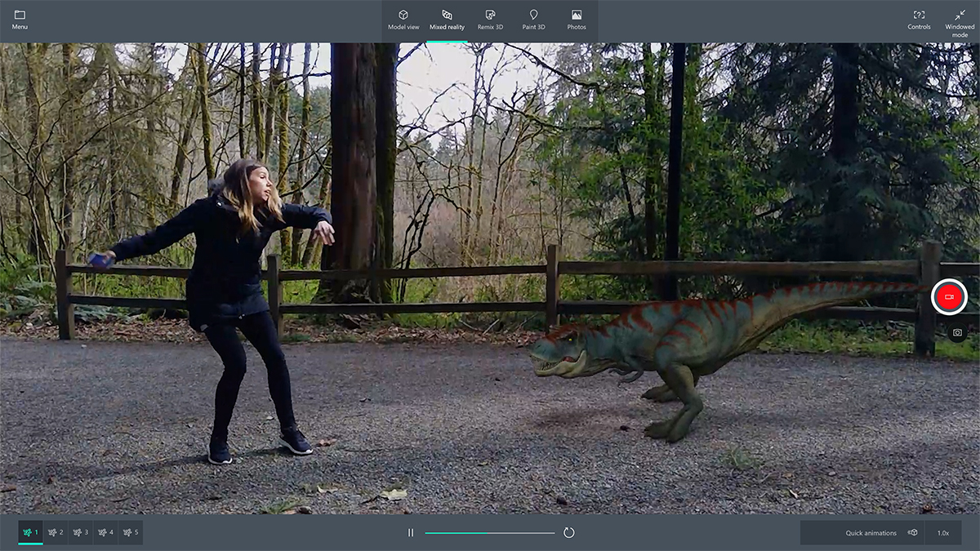The image size is (980, 551).
Task: Switch to animation 5
Action: [131, 532]
